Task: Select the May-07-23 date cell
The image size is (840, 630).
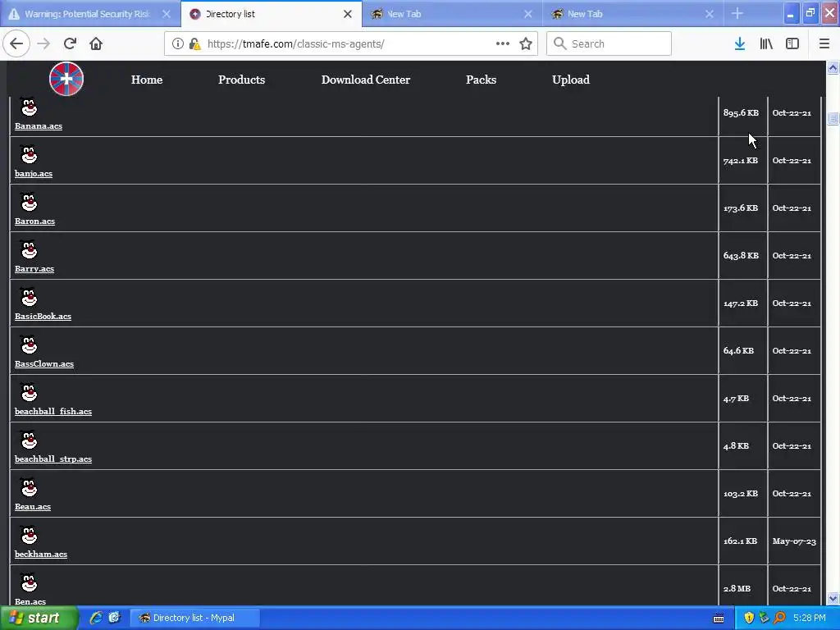Action: point(794,541)
